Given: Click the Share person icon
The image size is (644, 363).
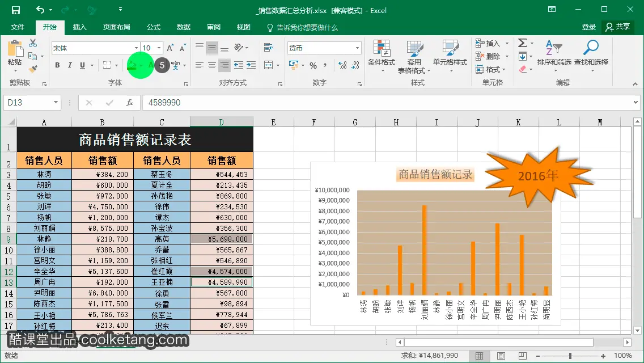Looking at the screenshot, I should point(609,27).
